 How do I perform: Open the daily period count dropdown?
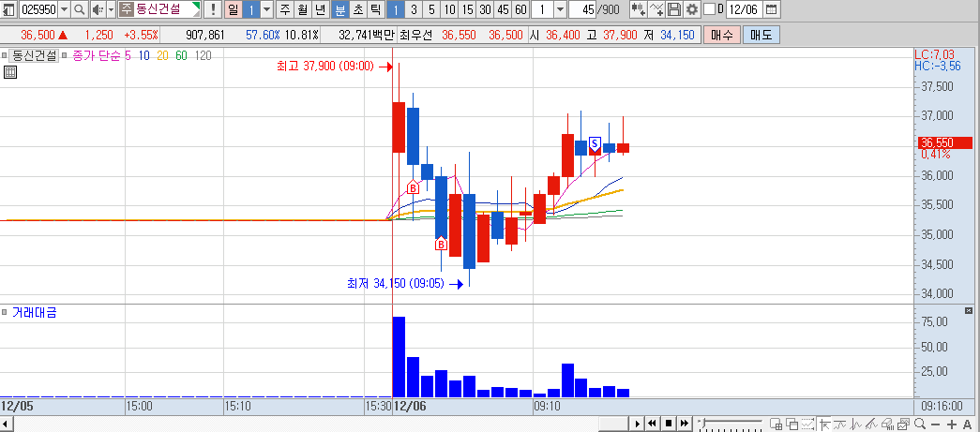[266, 8]
